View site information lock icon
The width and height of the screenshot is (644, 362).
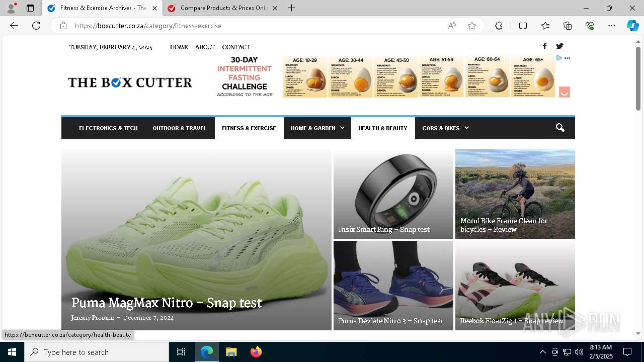tap(63, 26)
